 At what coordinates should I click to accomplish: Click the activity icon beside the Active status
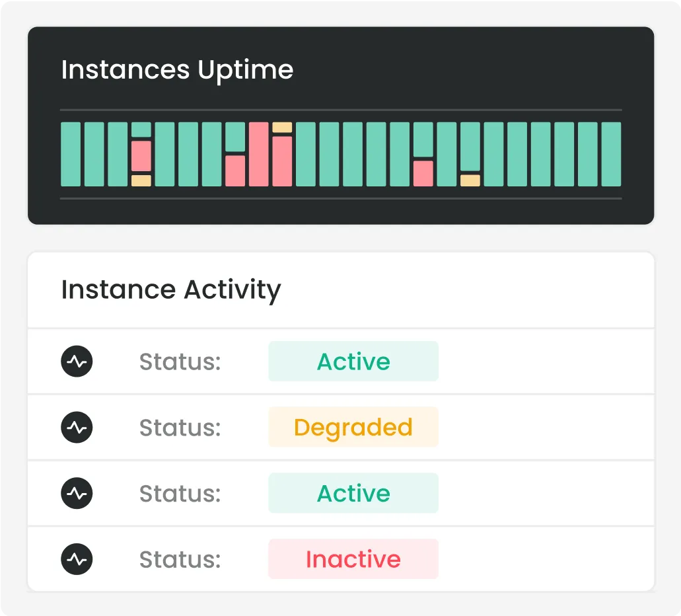[77, 361]
